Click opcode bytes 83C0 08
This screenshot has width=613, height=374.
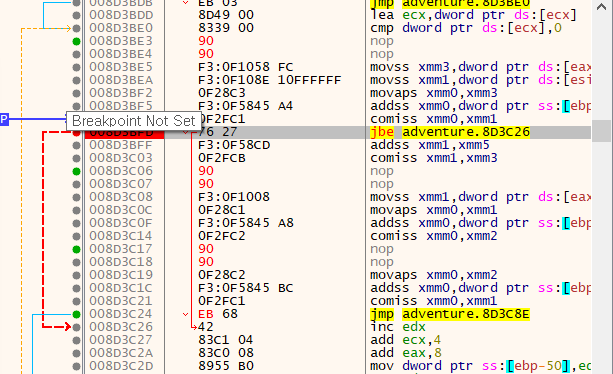coord(226,353)
